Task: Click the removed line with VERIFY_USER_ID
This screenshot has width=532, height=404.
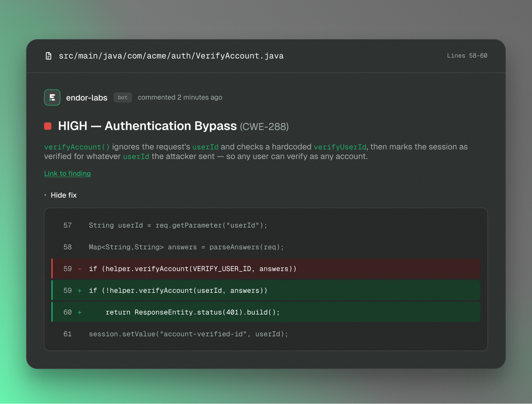Action: click(x=266, y=269)
